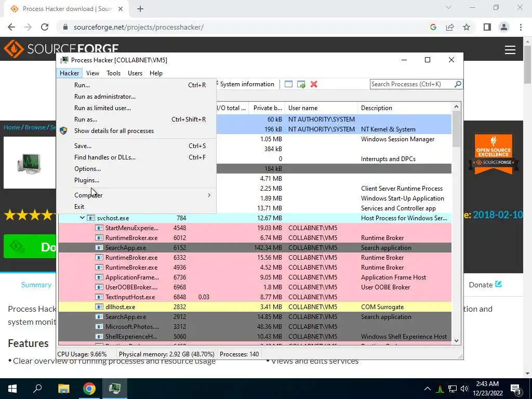This screenshot has height=399, width=532.
Task: Open the notification center icon
Action: tap(516, 389)
